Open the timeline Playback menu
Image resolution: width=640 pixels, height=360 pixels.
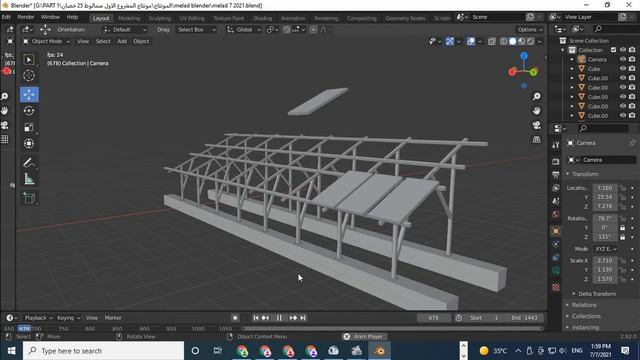(x=38, y=318)
